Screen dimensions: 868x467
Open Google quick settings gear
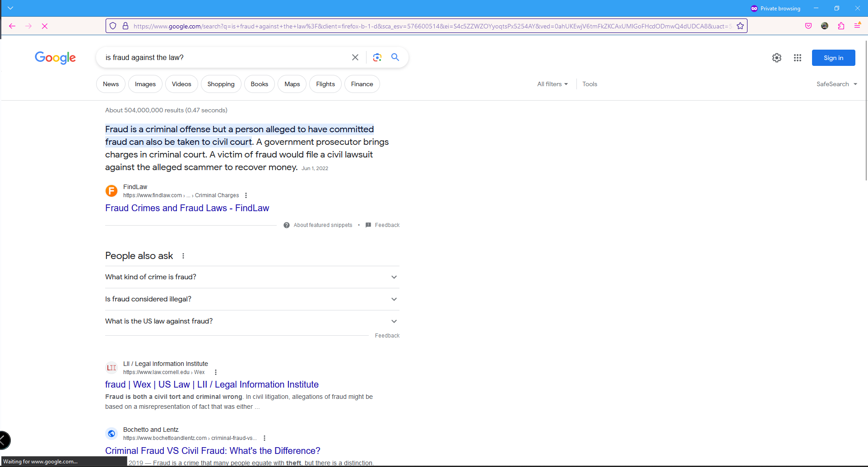coord(777,58)
